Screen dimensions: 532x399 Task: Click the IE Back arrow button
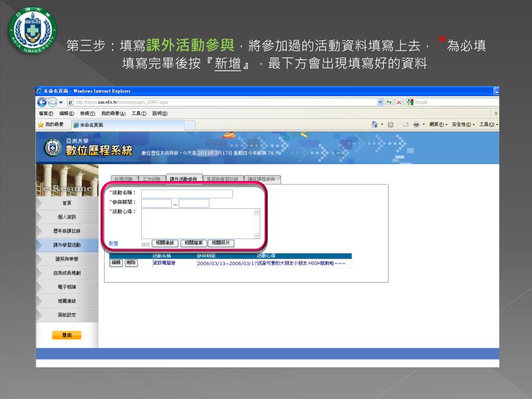42,102
